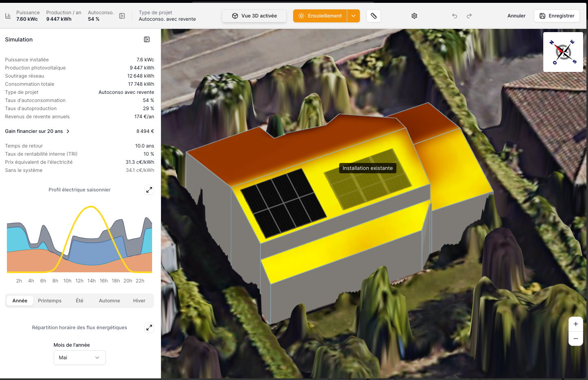The width and height of the screenshot is (588, 380).
Task: Expand Gain financier sur 20 ans
Action: [37, 131]
